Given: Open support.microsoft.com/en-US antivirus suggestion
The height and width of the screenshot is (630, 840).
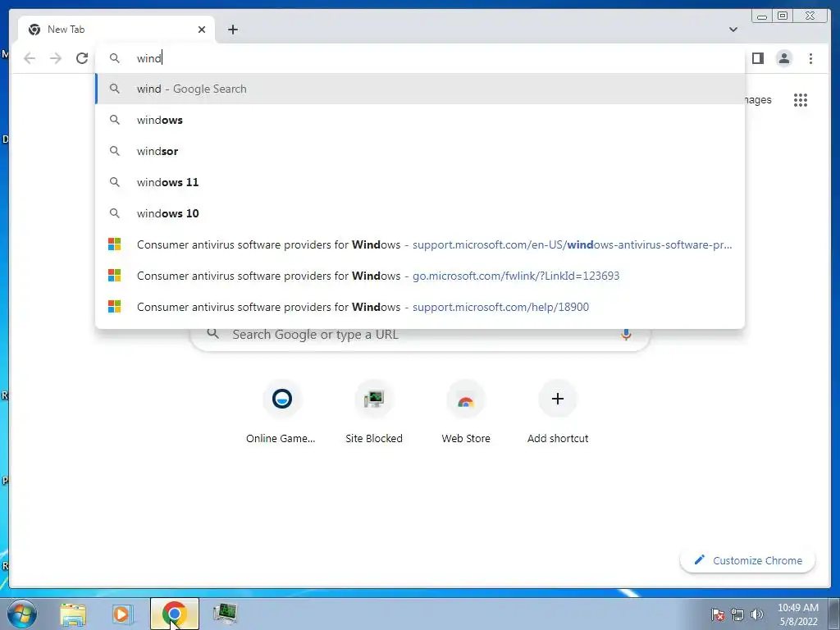Looking at the screenshot, I should pyautogui.click(x=420, y=244).
